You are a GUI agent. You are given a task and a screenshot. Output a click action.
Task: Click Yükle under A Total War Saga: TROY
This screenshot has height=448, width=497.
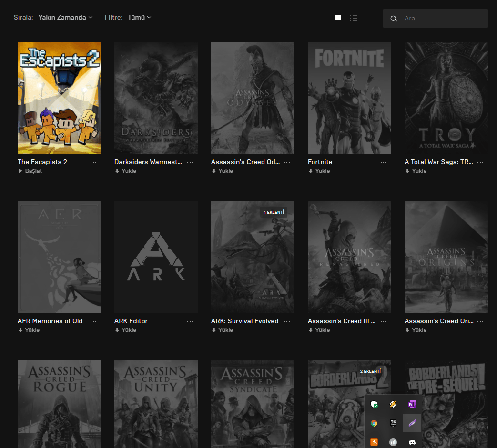pyautogui.click(x=416, y=171)
